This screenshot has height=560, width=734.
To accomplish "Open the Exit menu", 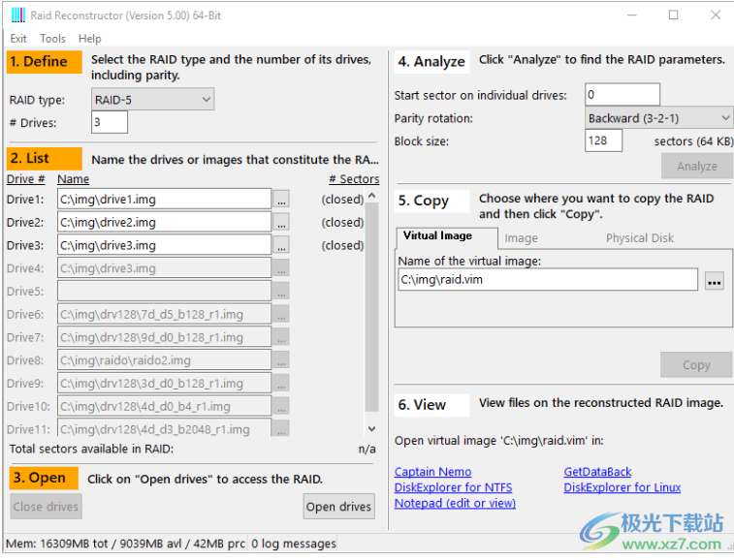I will (x=18, y=39).
